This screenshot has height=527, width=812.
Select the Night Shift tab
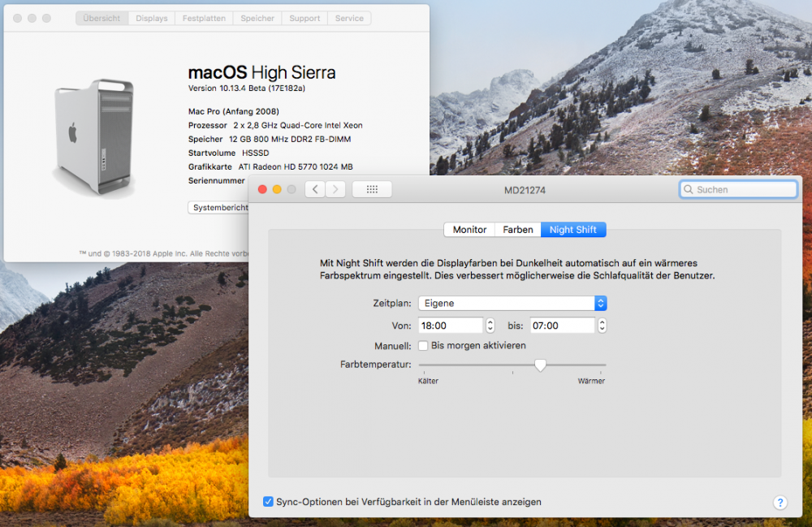[573, 230]
